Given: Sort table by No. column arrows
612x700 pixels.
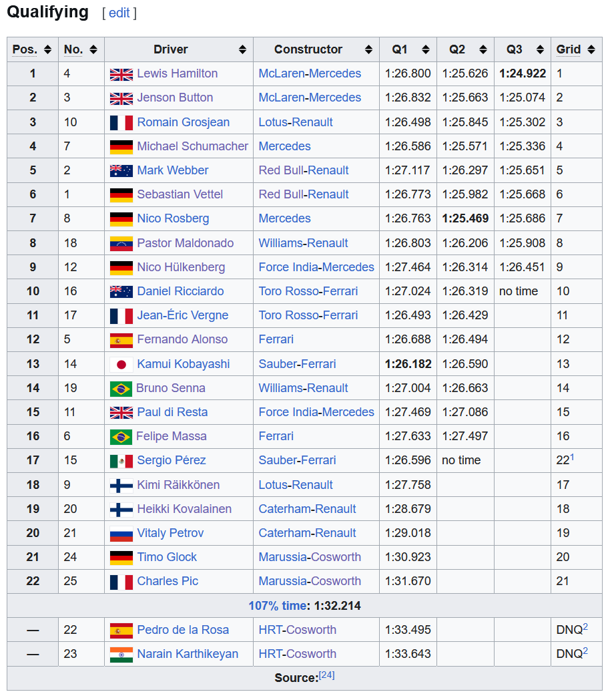Looking at the screenshot, I should coord(93,49).
